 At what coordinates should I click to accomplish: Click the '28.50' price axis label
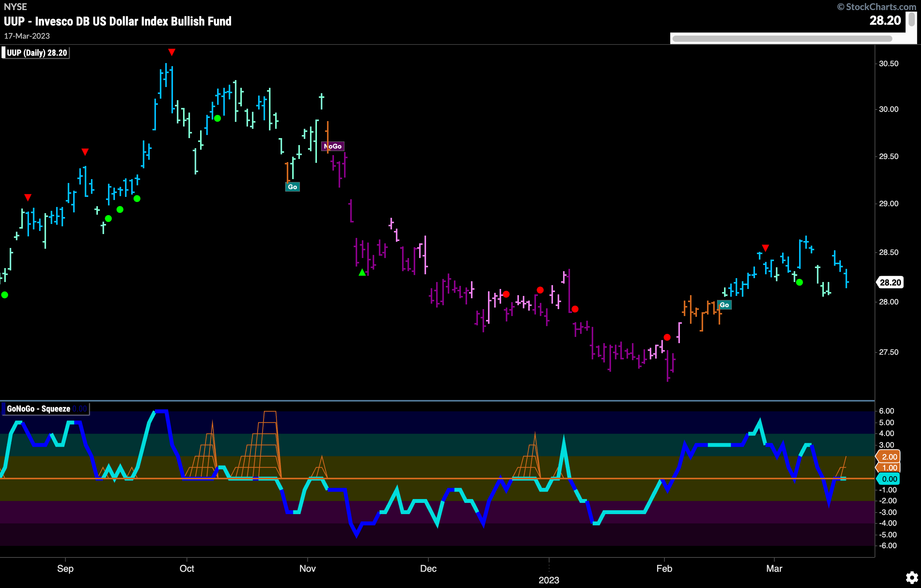coord(888,253)
